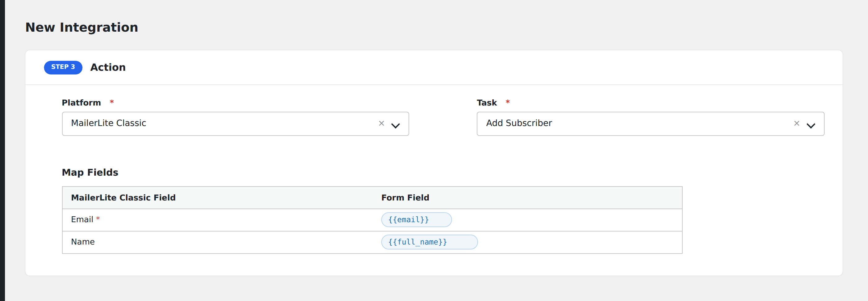Click the New Integration page title

coord(82,27)
